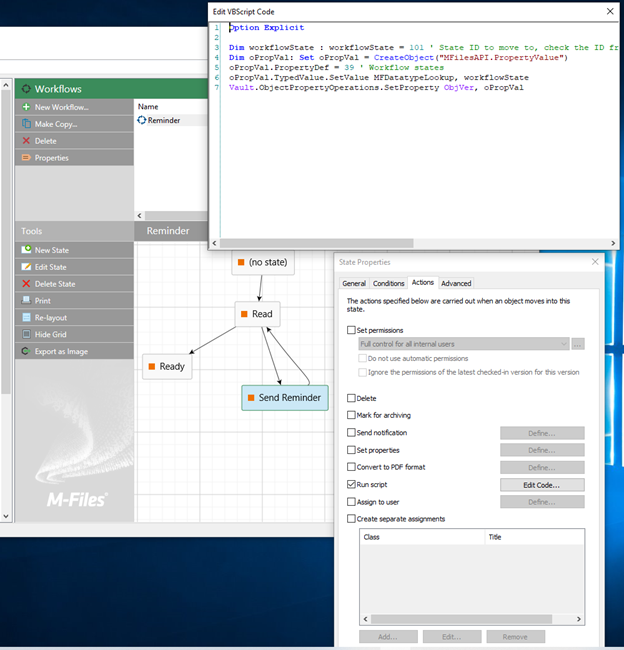Click up arrow of left panel scrollbar
This screenshot has height=650, width=624.
point(6,85)
